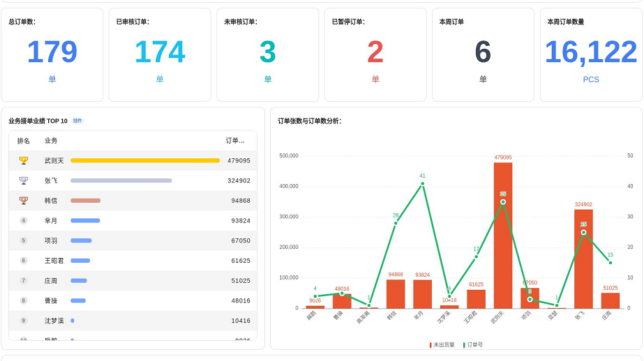Click the green line point labeled 28
Viewport: 644px width, 361px height.
396,223
